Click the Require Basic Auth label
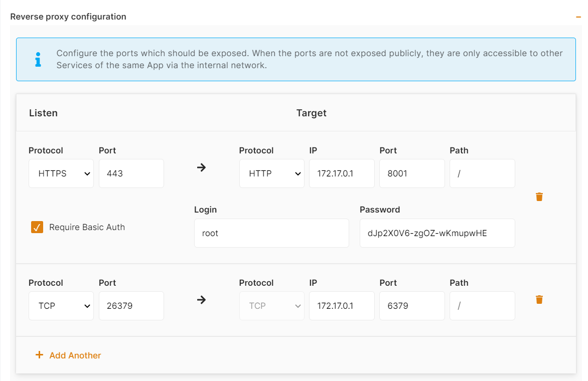This screenshot has height=381, width=588. pyautogui.click(x=87, y=227)
